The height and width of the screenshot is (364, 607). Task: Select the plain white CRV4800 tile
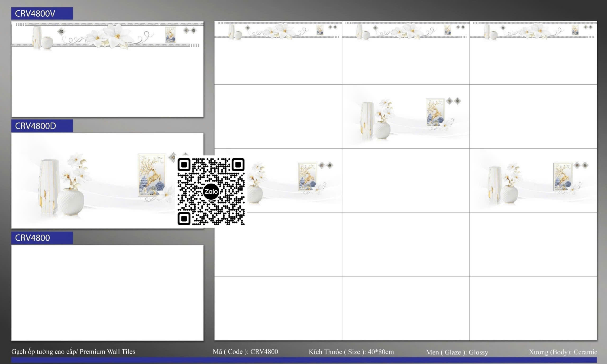[107, 293]
